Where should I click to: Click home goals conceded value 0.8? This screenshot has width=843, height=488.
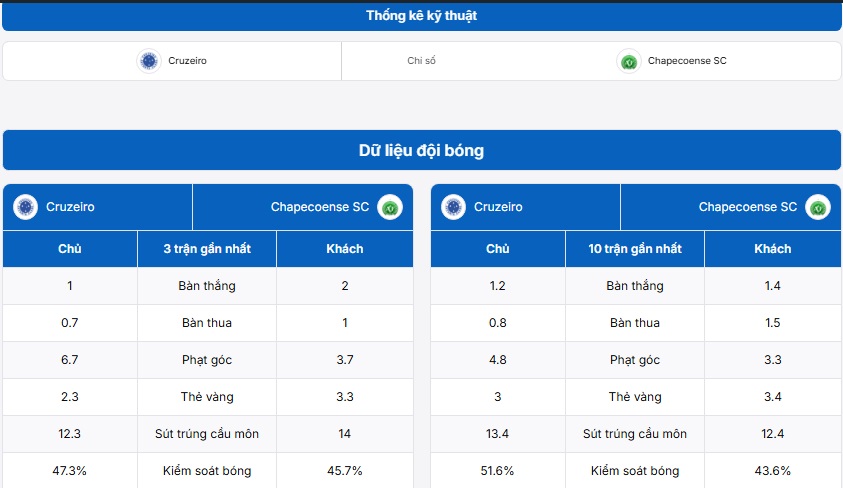click(498, 323)
